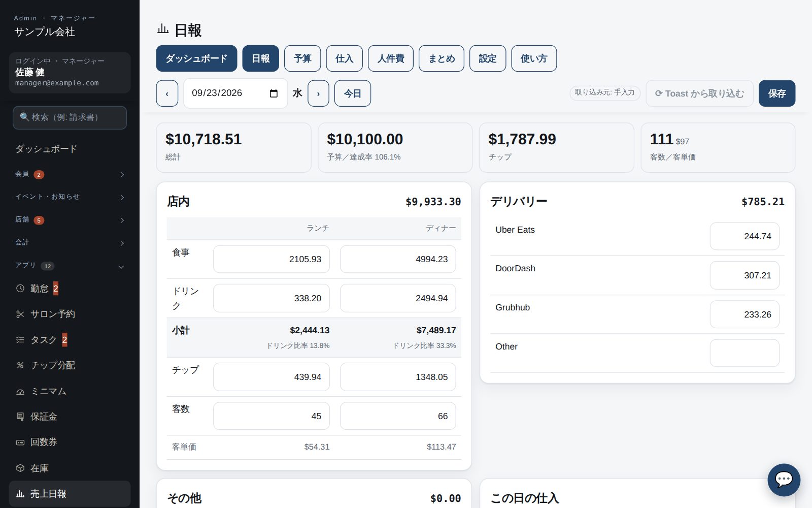Viewport: 812px width, 508px height.
Task: Click the Uber Eats amount field
Action: point(745,236)
